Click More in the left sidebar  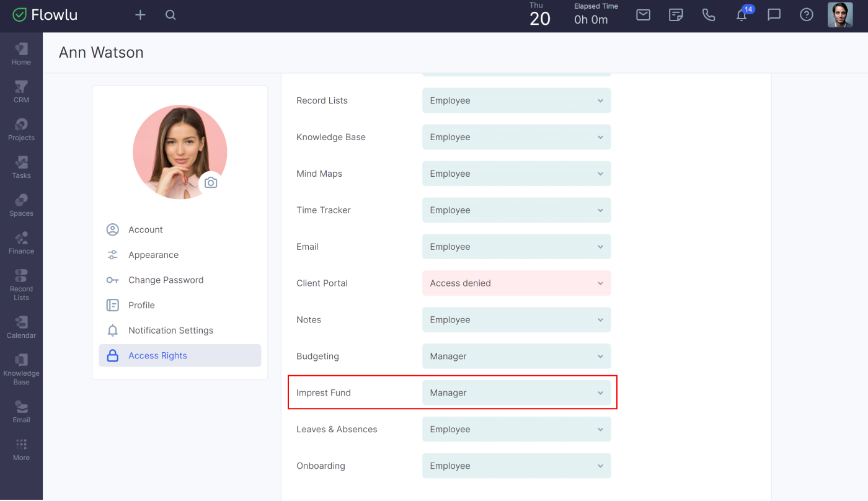[x=21, y=450]
